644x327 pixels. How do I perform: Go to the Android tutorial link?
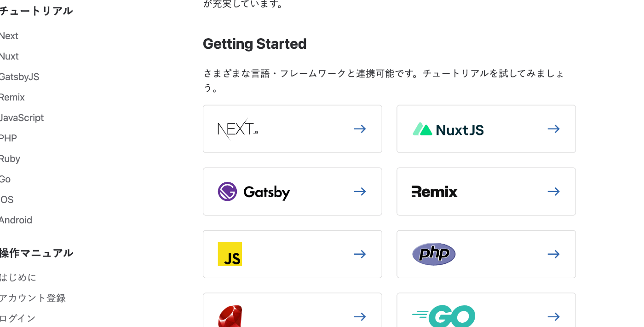tap(16, 220)
